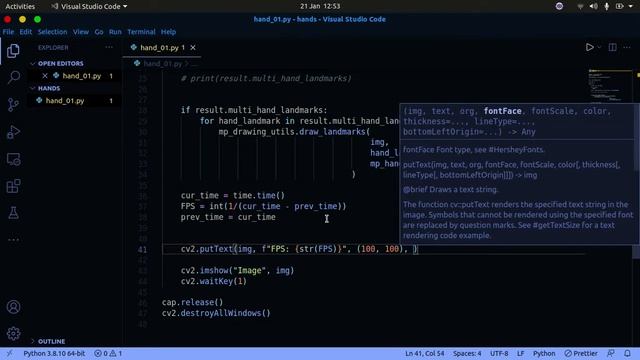Open the Terminal menu
Viewport: 640px width, 360px height.
(x=141, y=32)
